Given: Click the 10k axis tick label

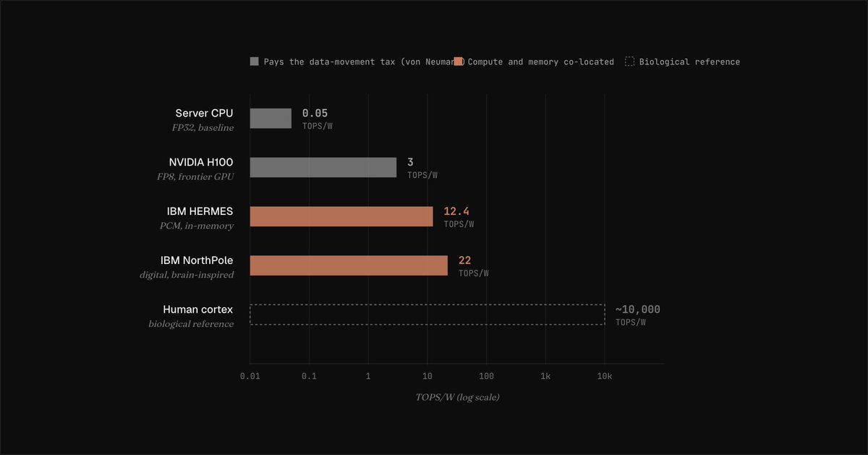Looking at the screenshot, I should (x=605, y=376).
